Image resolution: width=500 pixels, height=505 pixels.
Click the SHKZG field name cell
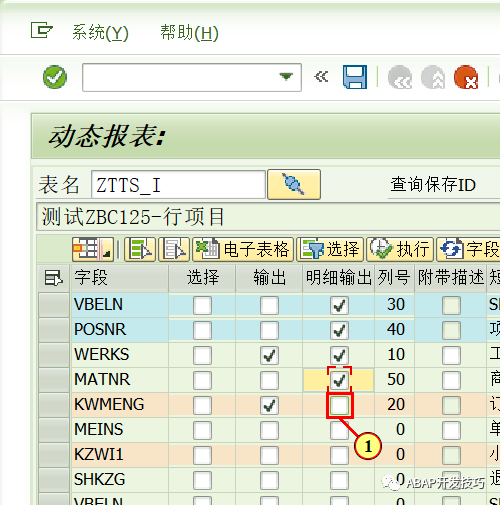tap(119, 480)
